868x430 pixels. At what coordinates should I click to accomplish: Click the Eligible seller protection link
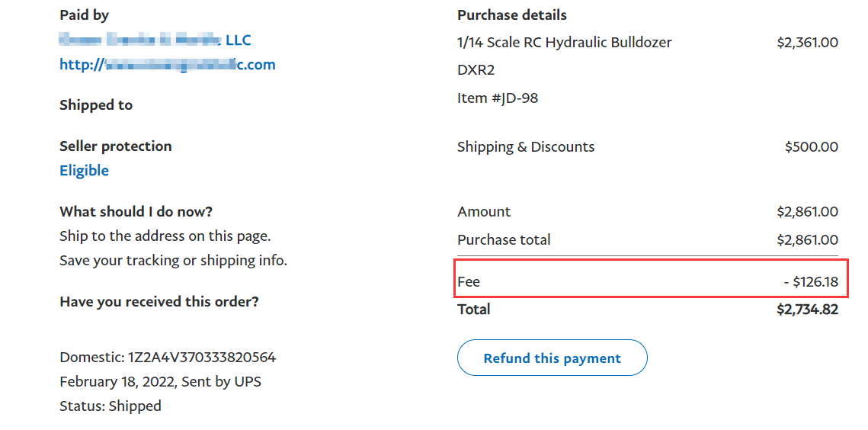(84, 171)
